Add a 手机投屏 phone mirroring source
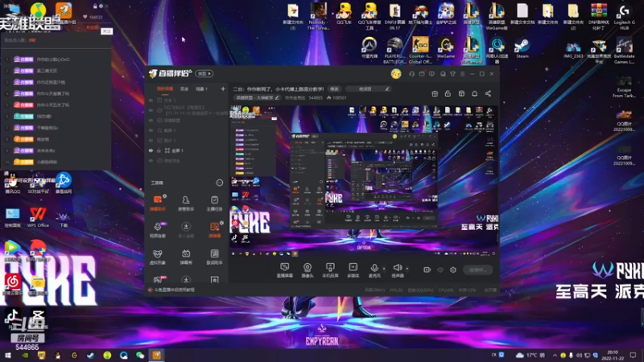The image size is (644, 362). pyautogui.click(x=330, y=270)
